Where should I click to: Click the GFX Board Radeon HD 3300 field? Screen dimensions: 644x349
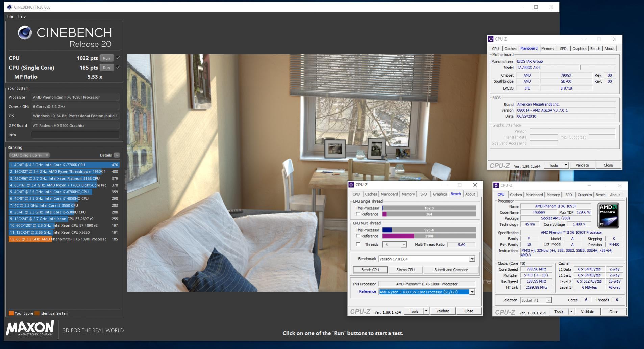click(75, 125)
